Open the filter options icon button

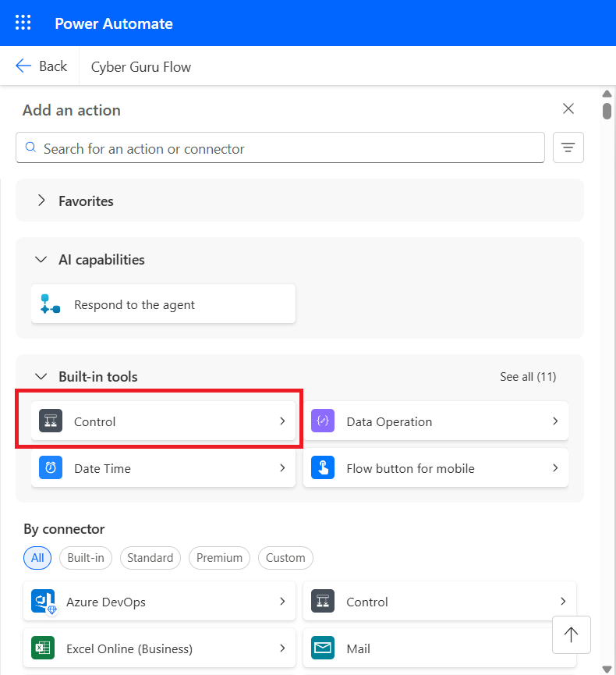pos(568,147)
